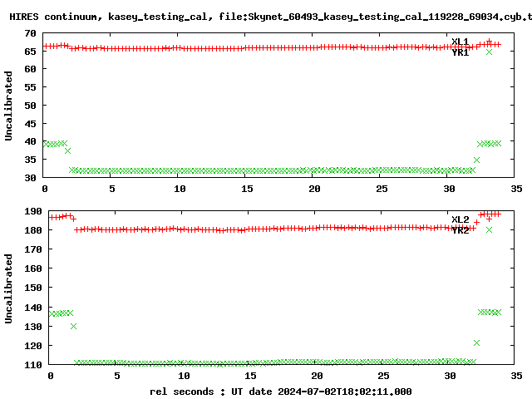
Task: Click the "Uncalibrated" axis label of top plot
Action: click(8, 106)
